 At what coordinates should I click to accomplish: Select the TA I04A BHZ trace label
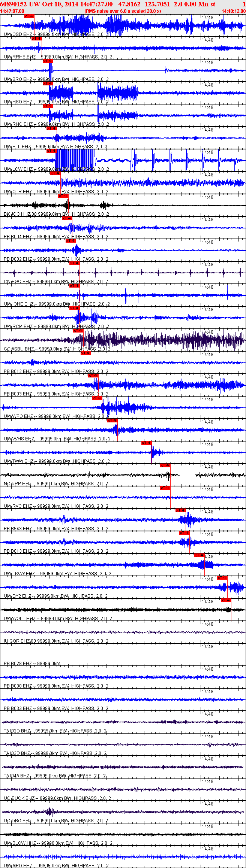(x=55, y=776)
